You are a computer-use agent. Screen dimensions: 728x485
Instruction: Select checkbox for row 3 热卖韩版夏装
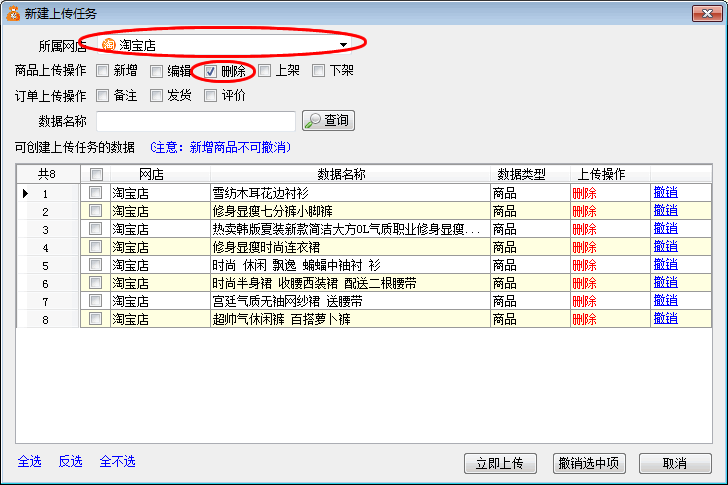(95, 229)
